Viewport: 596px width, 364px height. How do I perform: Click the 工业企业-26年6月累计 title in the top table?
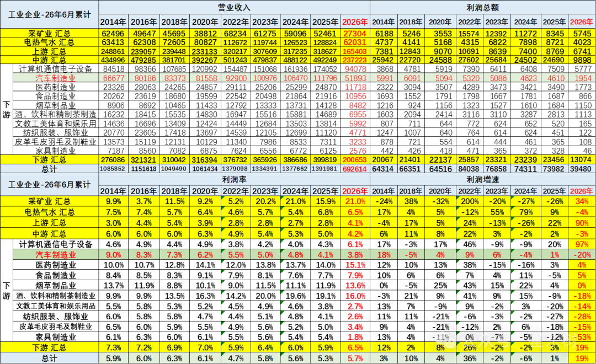point(50,14)
